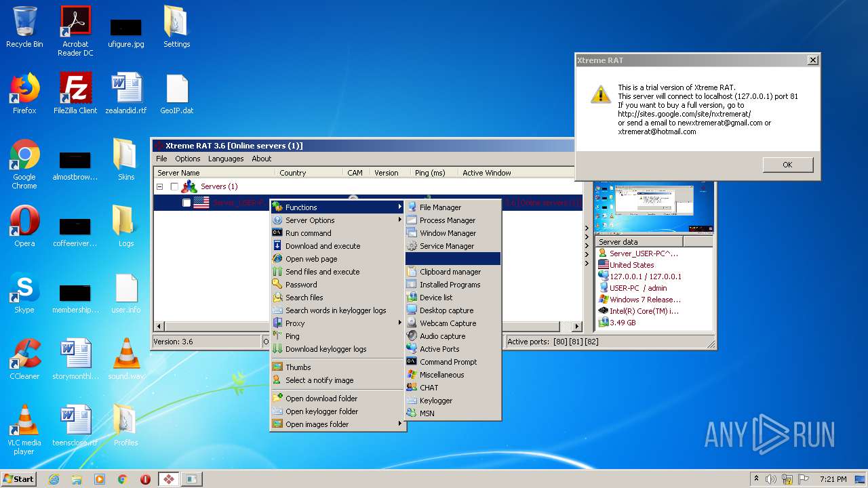Open CHAT with server

452,388
